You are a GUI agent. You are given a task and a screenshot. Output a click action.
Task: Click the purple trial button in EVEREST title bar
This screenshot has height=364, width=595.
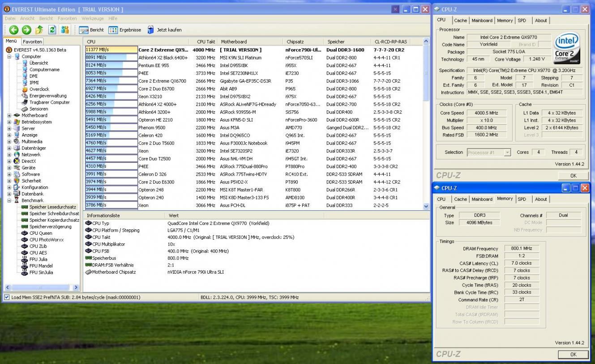point(395,9)
